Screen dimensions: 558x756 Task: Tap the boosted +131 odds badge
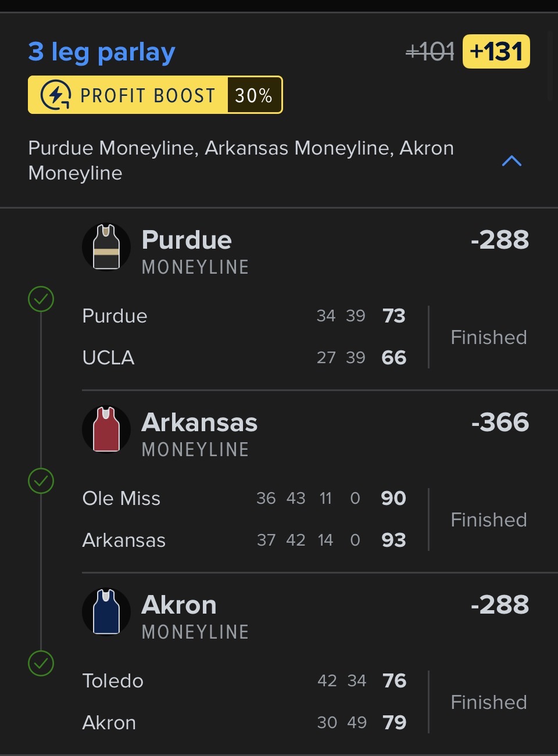tap(496, 52)
